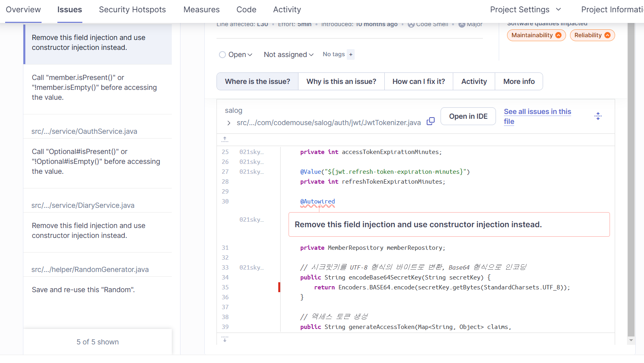Screen dimensions: 644x363
Task: Open the JwtTokenizer.java file path link
Action: pos(329,123)
